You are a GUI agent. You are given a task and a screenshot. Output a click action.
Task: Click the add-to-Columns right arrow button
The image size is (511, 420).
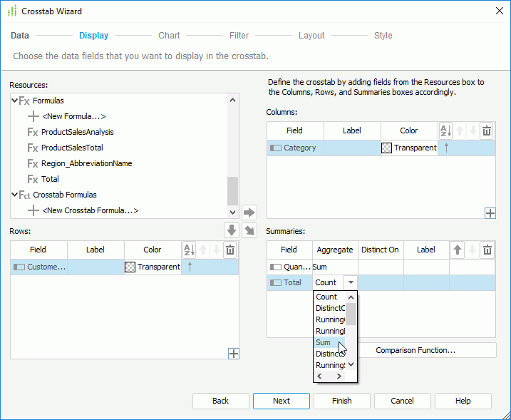pyautogui.click(x=249, y=212)
